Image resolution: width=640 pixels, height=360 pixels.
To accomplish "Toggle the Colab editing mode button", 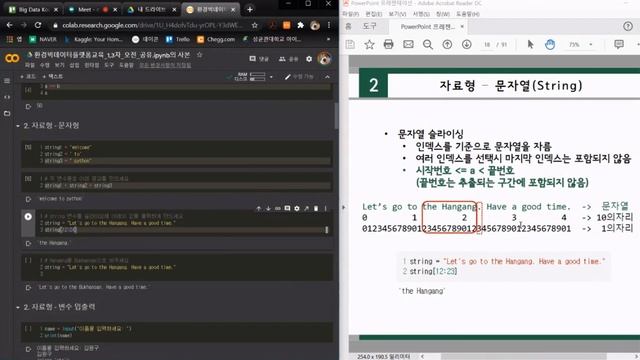I will 299,77.
